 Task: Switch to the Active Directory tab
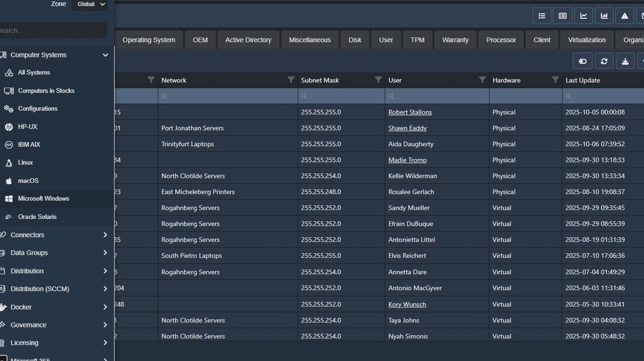248,40
